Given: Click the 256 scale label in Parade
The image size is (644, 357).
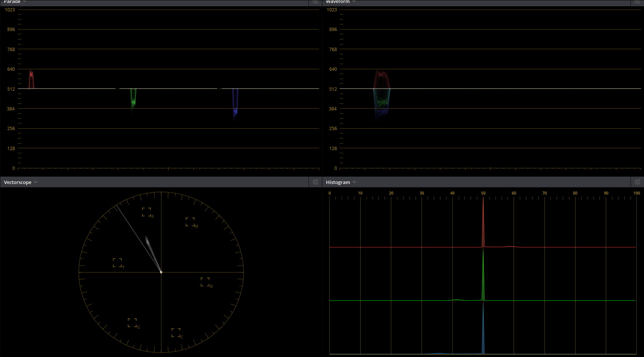Looking at the screenshot, I should point(11,128).
